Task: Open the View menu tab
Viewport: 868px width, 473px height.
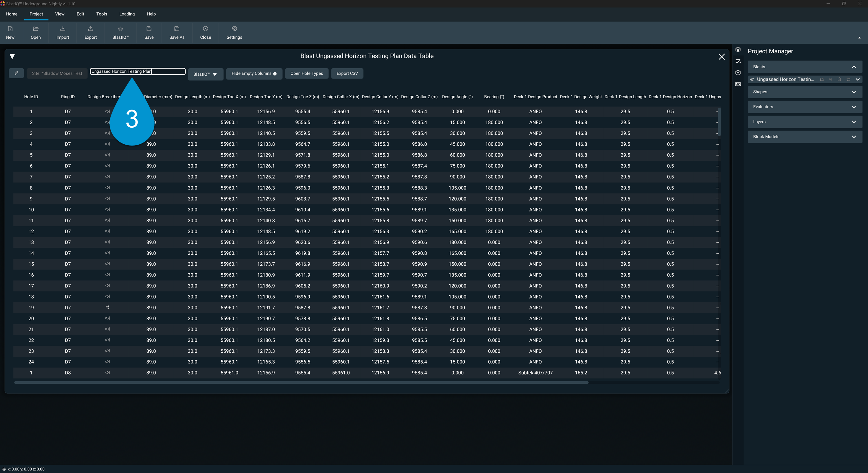Action: pyautogui.click(x=60, y=14)
